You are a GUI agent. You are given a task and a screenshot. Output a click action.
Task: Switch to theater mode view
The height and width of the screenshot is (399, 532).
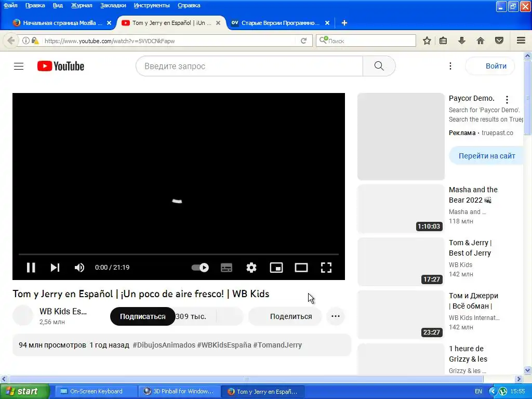pyautogui.click(x=301, y=268)
